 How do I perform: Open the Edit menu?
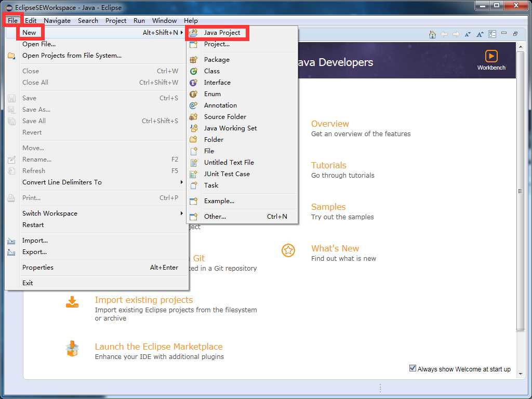click(31, 20)
